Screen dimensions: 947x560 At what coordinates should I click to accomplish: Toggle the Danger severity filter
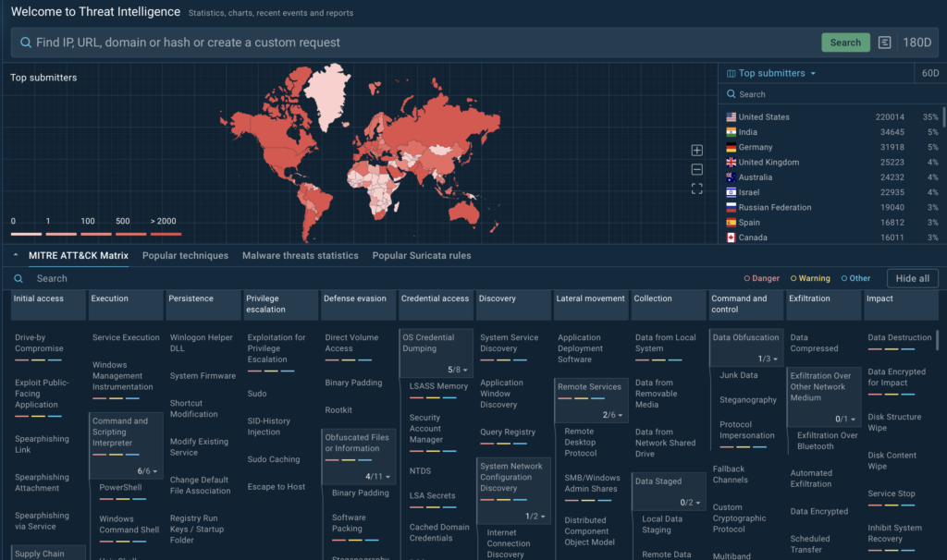coord(762,278)
